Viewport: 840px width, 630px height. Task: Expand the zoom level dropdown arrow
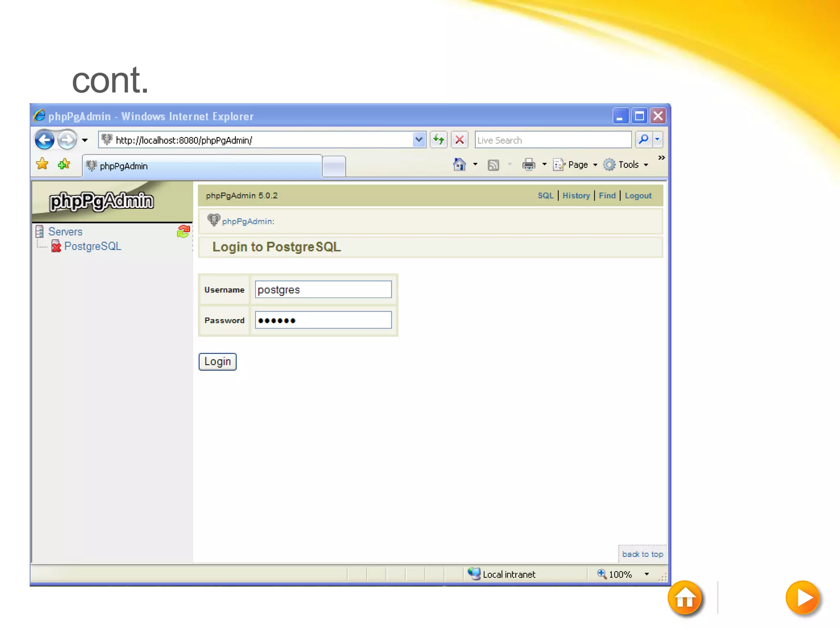coord(647,574)
